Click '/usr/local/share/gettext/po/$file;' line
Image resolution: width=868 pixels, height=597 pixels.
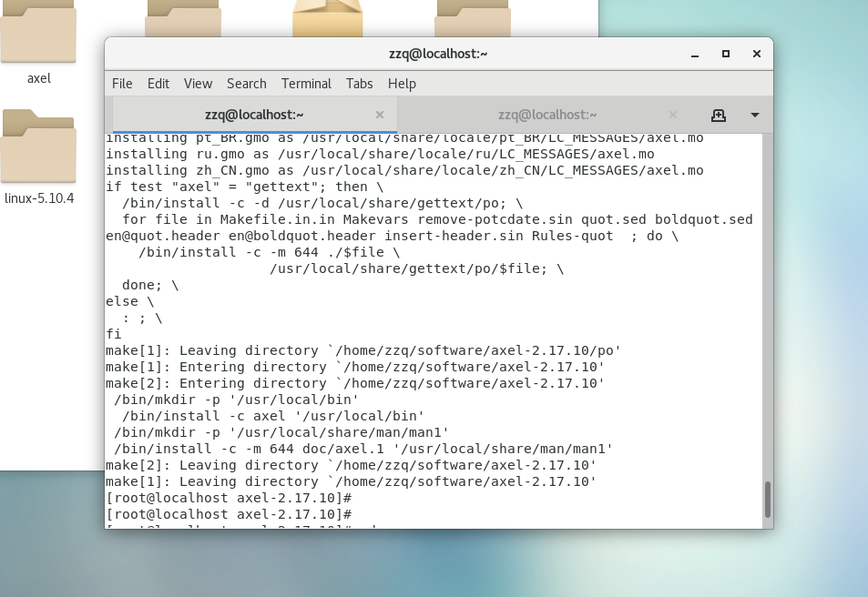[x=416, y=268]
